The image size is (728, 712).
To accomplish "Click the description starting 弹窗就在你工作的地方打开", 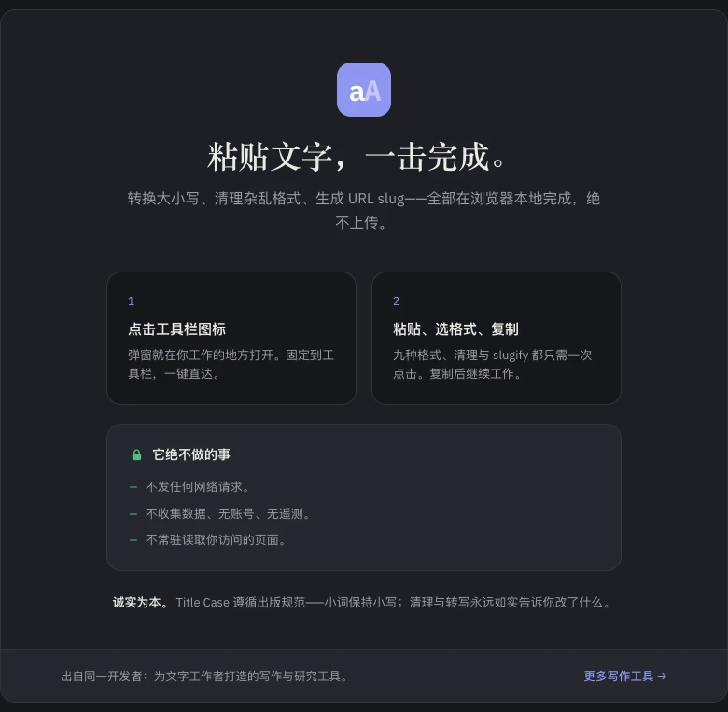I will point(231,364).
